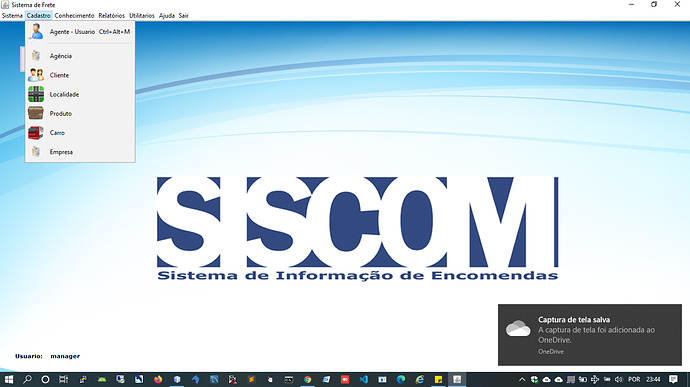Expand hidden system tray icons chevron

[x=522, y=379]
